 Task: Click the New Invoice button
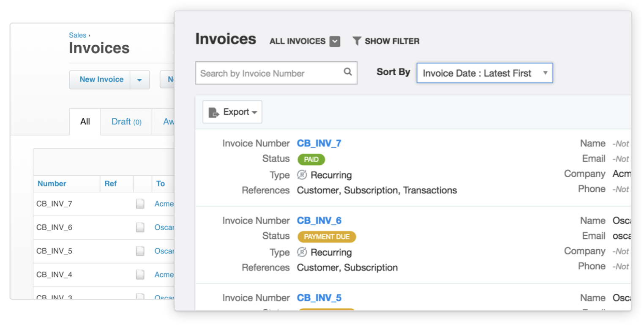tap(101, 80)
